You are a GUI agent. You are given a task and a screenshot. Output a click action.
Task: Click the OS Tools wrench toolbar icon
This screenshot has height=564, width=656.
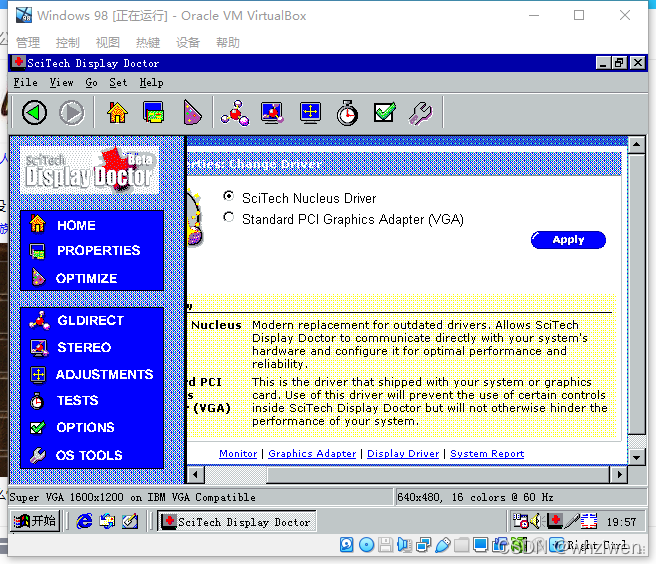pos(420,113)
